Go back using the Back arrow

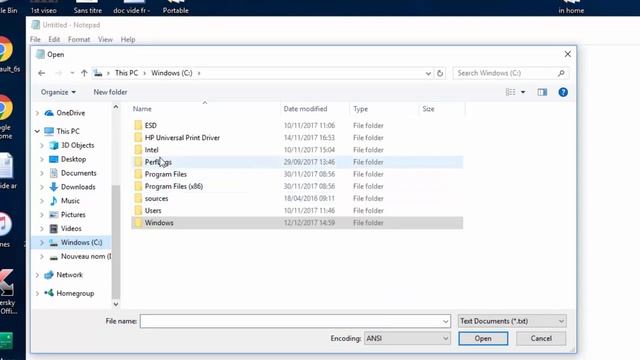[x=41, y=73]
